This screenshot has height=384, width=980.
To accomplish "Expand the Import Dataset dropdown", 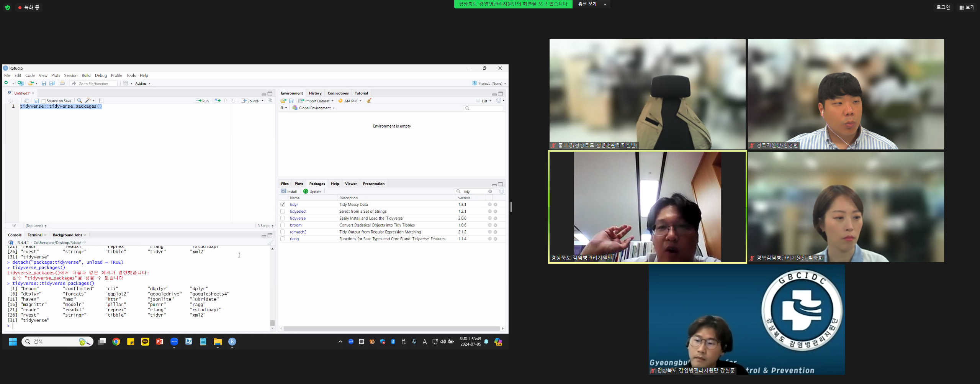I will click(316, 101).
